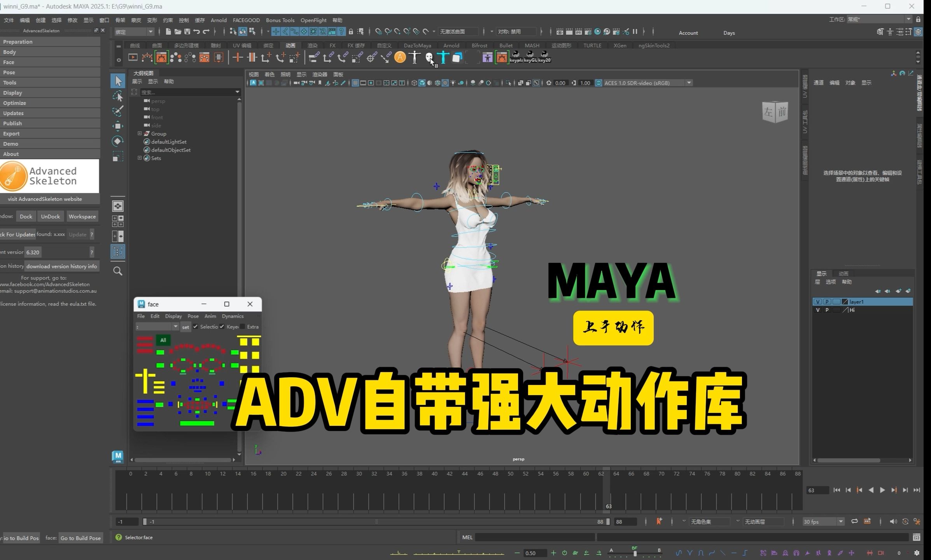Toggle the viewport grid icon
Viewport: 931px width, 560px height.
point(355,83)
